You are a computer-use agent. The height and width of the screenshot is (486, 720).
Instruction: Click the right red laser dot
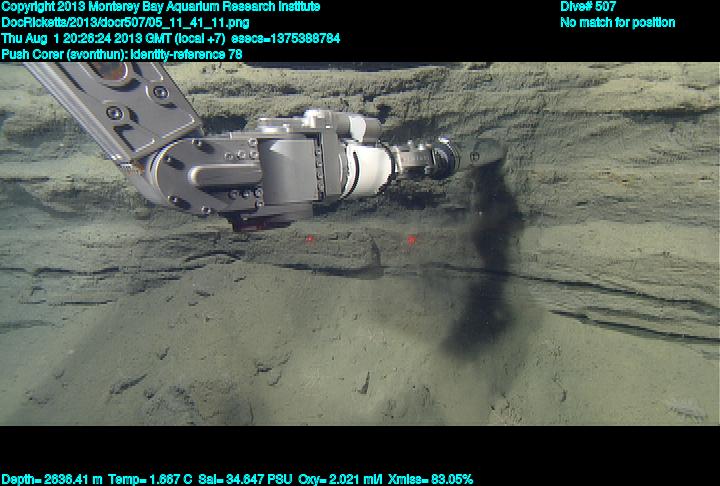tap(410, 239)
